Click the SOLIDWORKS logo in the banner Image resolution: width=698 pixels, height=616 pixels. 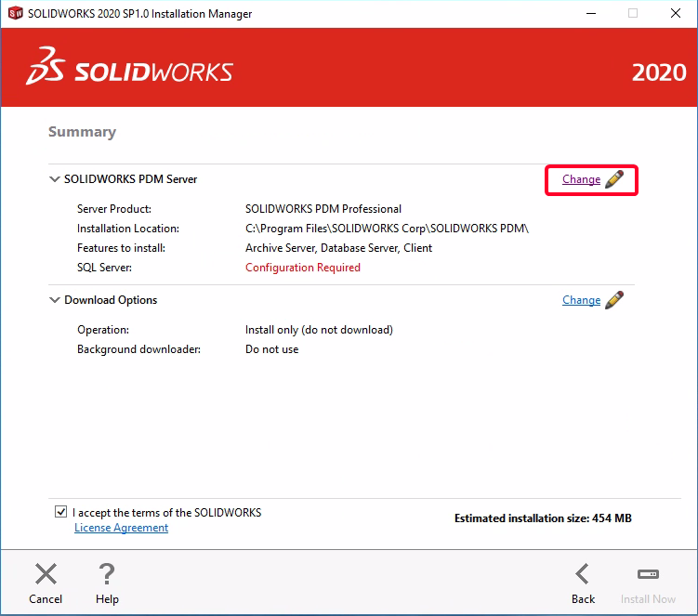pos(129,66)
